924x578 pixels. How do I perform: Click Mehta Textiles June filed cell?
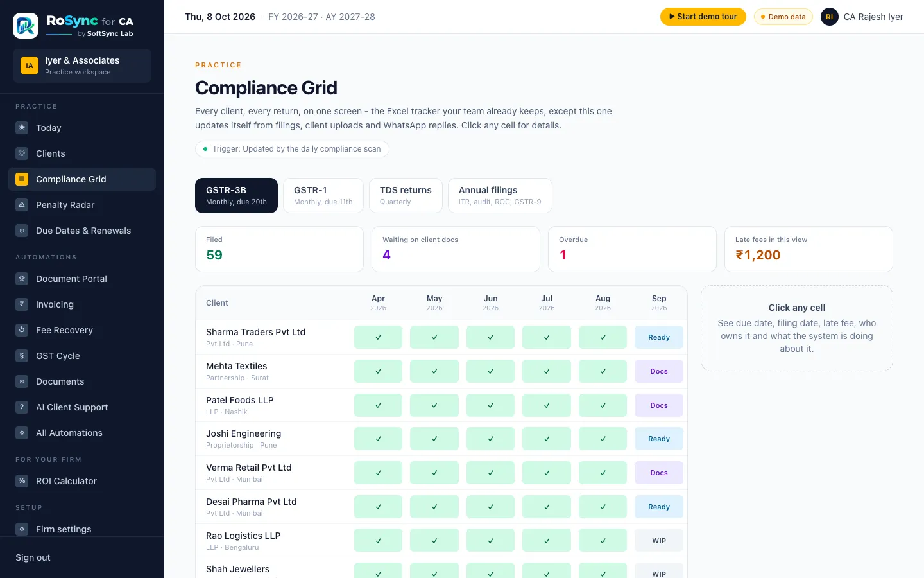(x=491, y=371)
